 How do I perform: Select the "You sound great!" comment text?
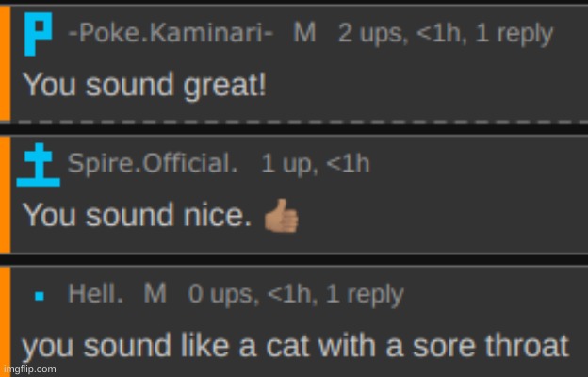tap(145, 85)
